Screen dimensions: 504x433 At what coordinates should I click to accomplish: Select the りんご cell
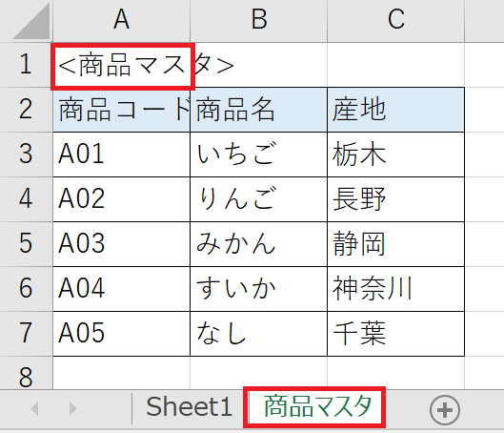pos(259,199)
